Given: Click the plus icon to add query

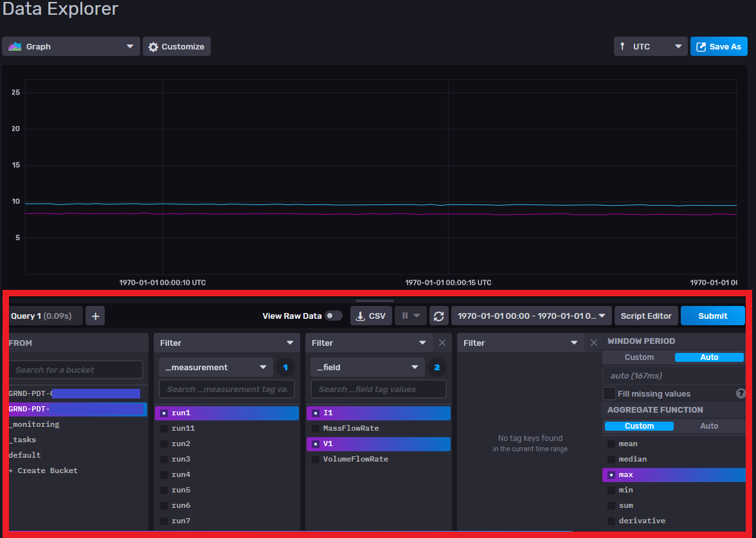Looking at the screenshot, I should (x=95, y=316).
